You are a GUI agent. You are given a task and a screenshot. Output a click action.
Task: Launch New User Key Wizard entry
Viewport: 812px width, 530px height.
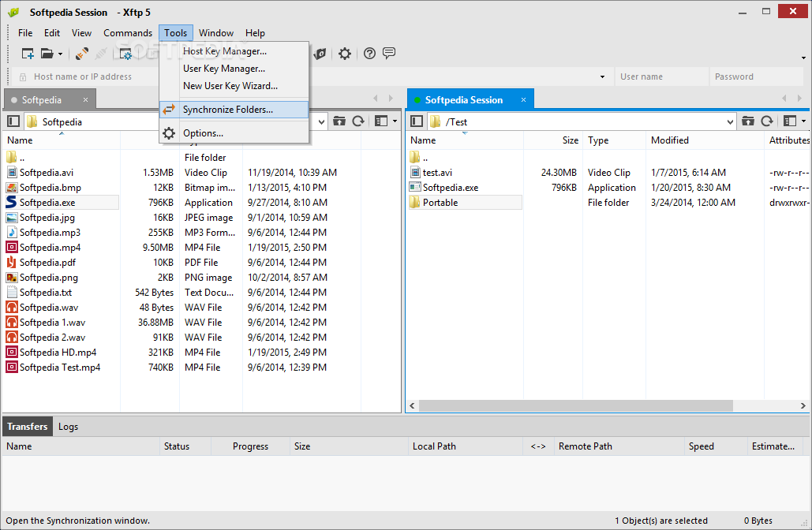point(234,86)
